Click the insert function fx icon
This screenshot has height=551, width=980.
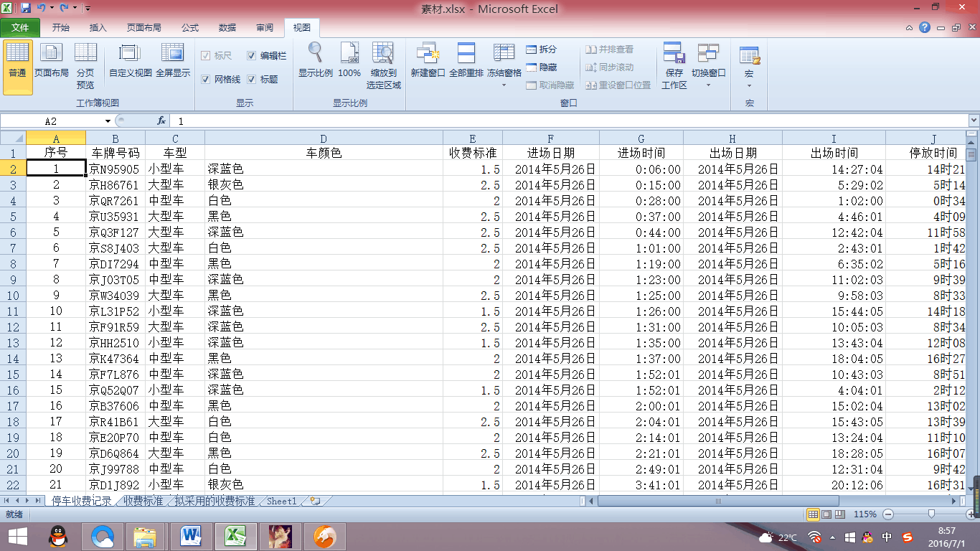tap(161, 121)
